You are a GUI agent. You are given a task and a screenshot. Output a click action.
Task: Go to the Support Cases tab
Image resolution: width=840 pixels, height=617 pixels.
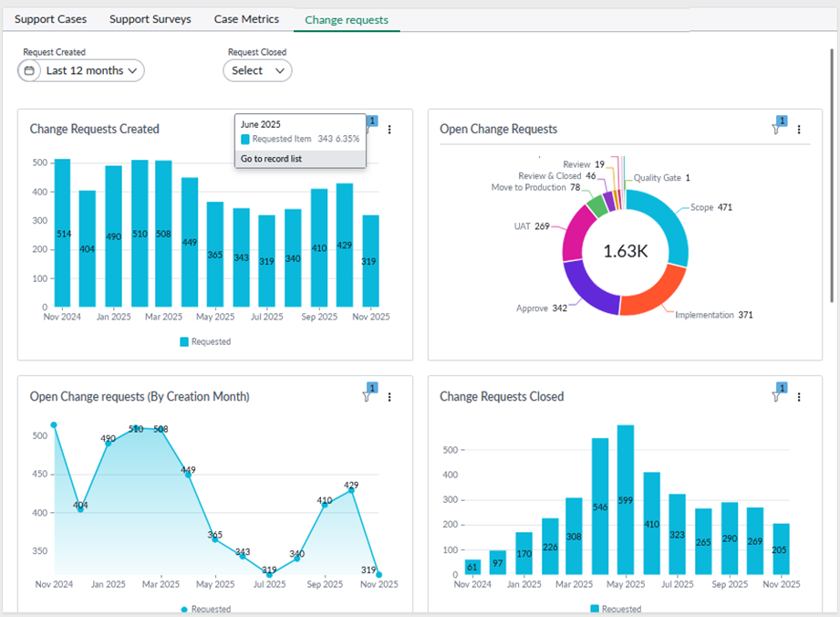[51, 19]
